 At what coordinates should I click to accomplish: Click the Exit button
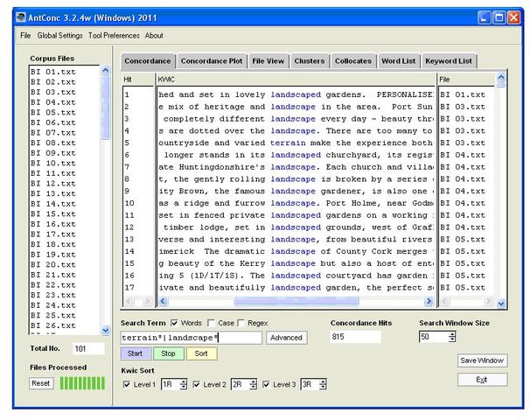click(483, 380)
